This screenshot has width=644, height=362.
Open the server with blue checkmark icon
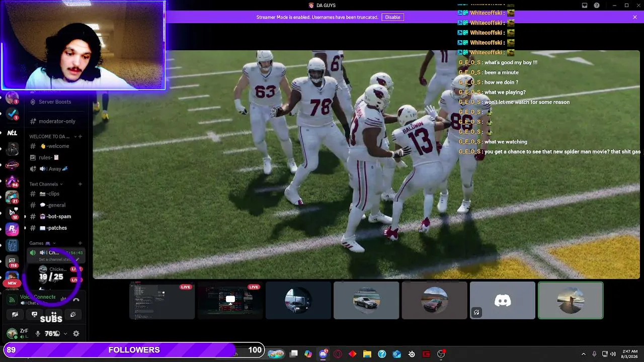point(12,114)
